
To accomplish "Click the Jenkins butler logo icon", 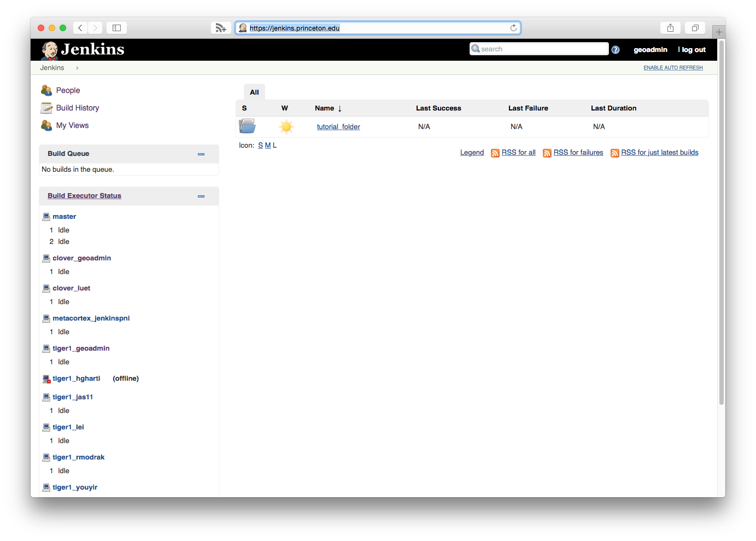I will 50,50.
